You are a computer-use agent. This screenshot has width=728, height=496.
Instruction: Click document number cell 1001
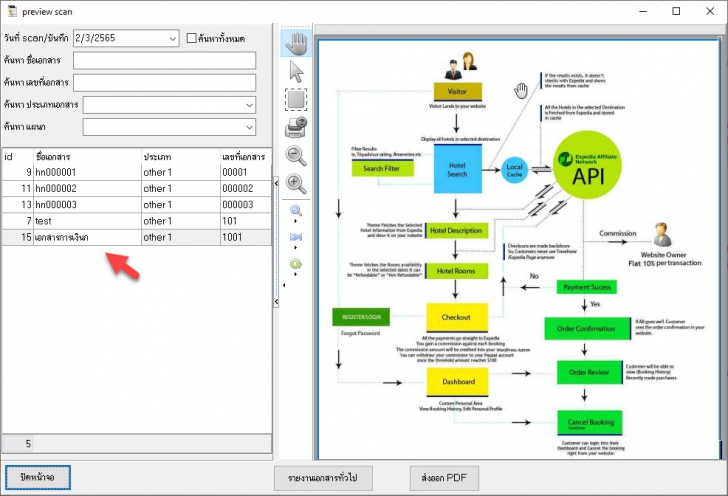click(245, 237)
